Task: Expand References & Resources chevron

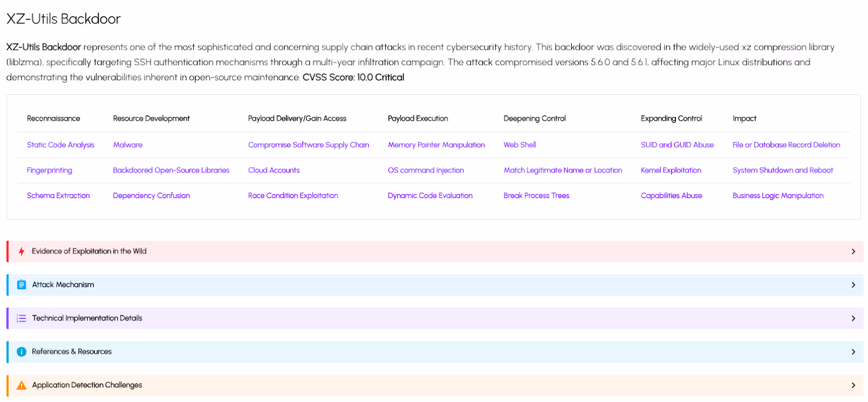Action: click(x=853, y=352)
